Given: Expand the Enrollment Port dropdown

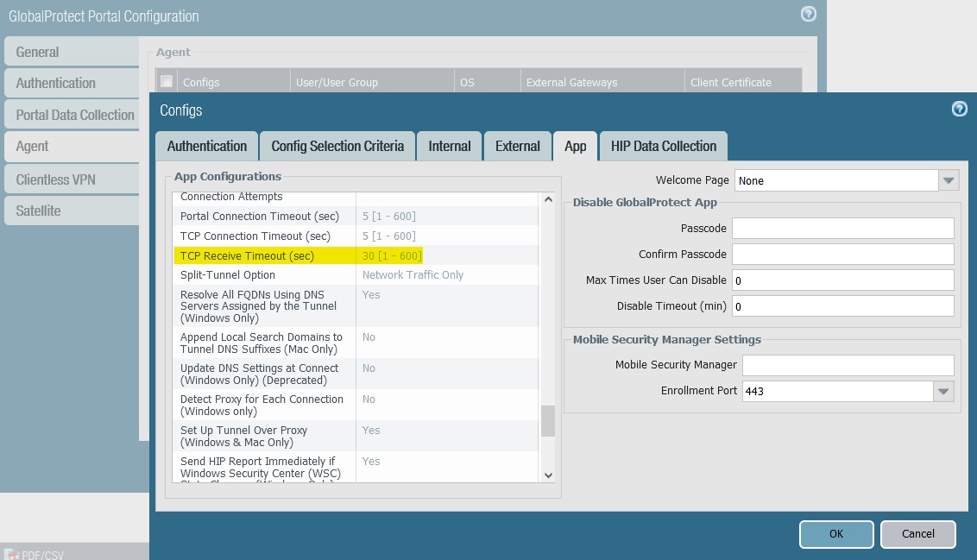Looking at the screenshot, I should pyautogui.click(x=944, y=391).
